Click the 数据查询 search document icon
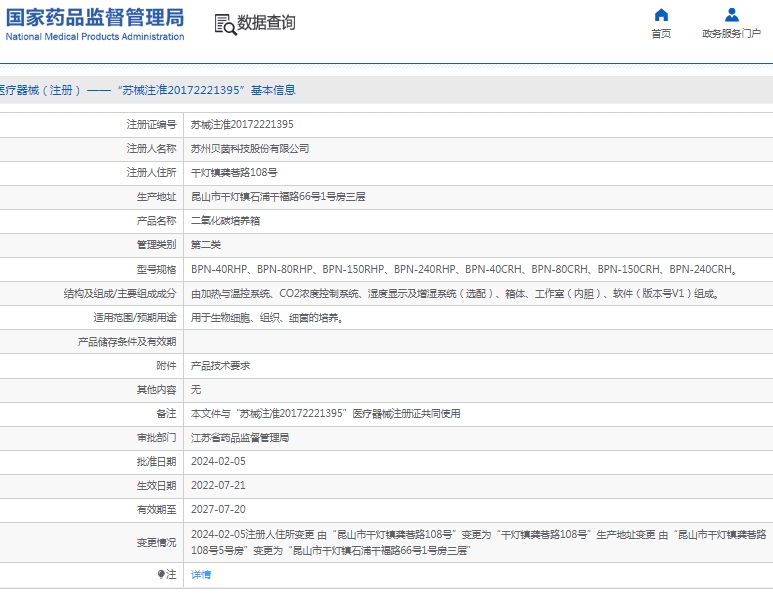The width and height of the screenshot is (773, 595). pyautogui.click(x=225, y=24)
